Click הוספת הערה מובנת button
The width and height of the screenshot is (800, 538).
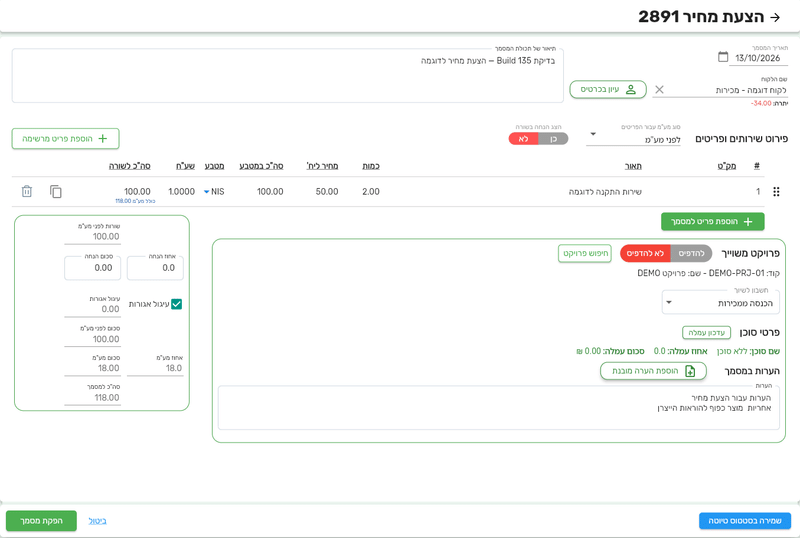coord(653,371)
